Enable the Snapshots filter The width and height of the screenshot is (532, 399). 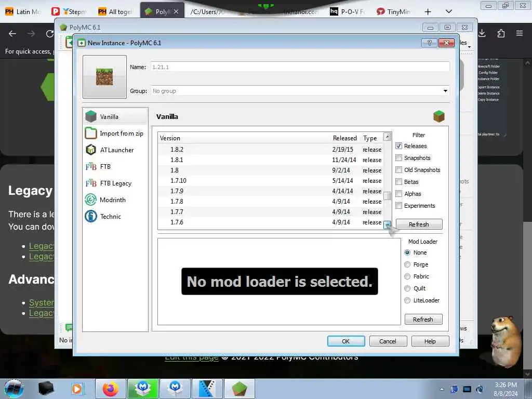(x=398, y=158)
